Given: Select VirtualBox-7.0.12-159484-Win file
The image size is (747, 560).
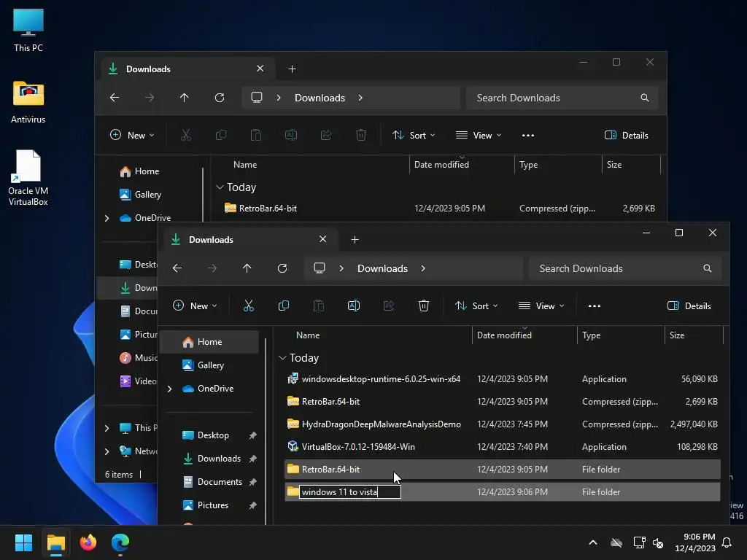Looking at the screenshot, I should 503,447.
